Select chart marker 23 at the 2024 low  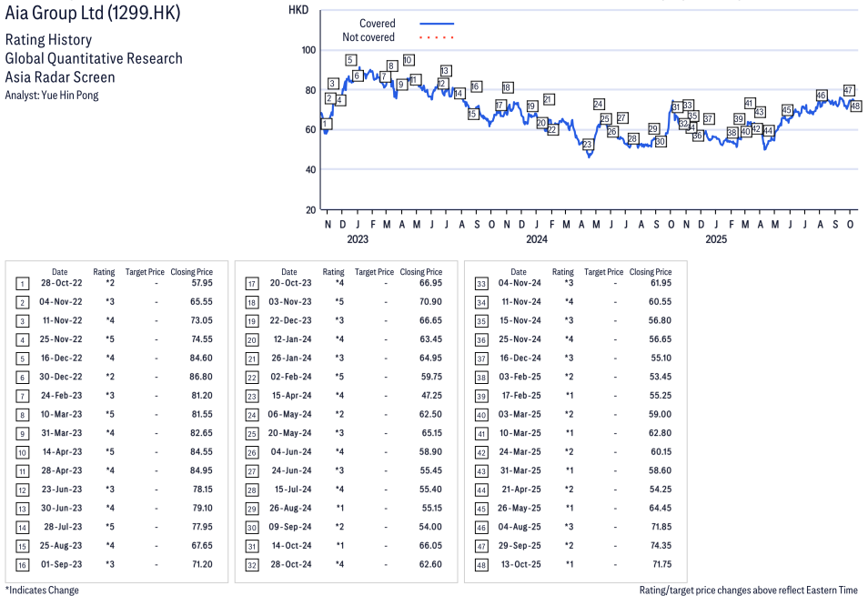(588, 145)
